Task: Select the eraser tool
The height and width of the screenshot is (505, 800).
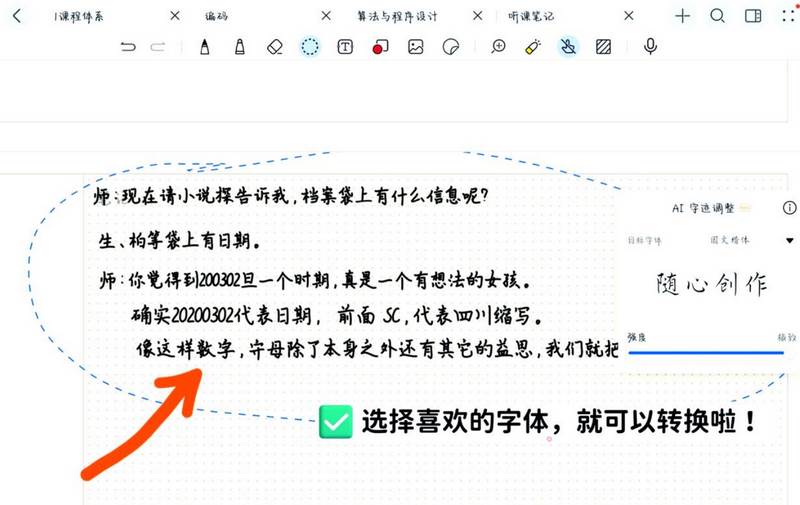Action: (275, 47)
